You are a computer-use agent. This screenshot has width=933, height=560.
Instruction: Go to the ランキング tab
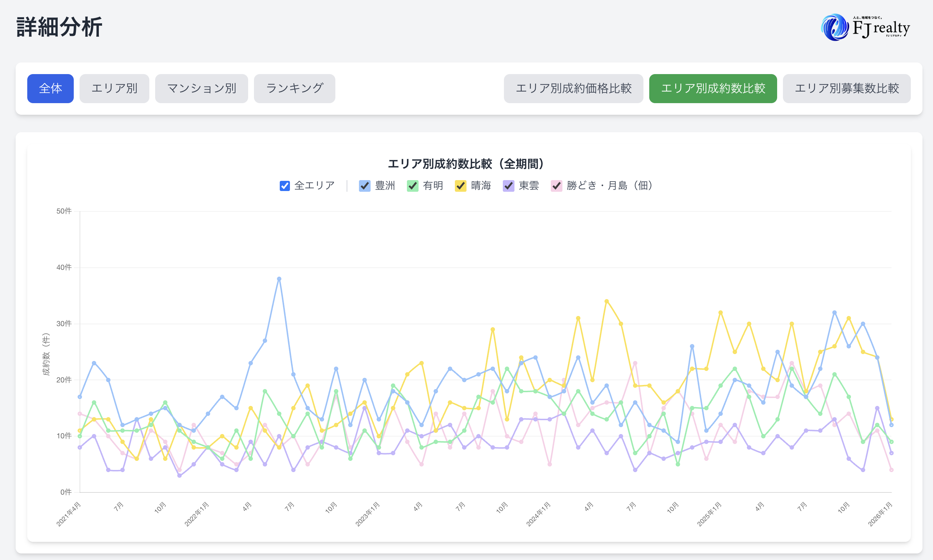(x=294, y=88)
